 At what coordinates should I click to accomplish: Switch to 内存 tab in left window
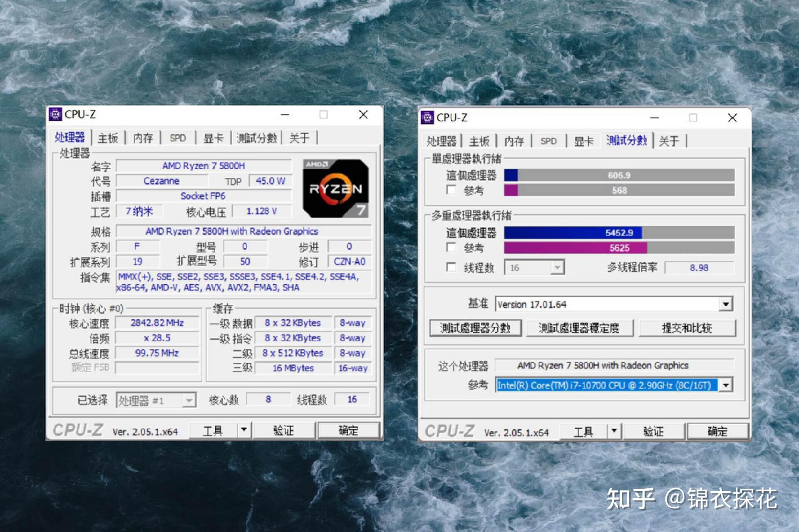(x=143, y=138)
